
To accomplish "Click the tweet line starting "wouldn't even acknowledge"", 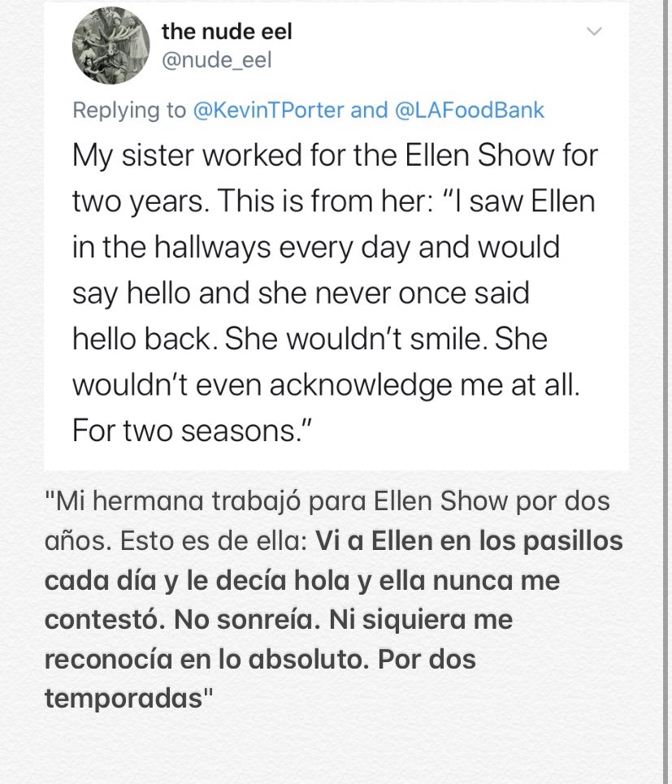I will pyautogui.click(x=326, y=385).
